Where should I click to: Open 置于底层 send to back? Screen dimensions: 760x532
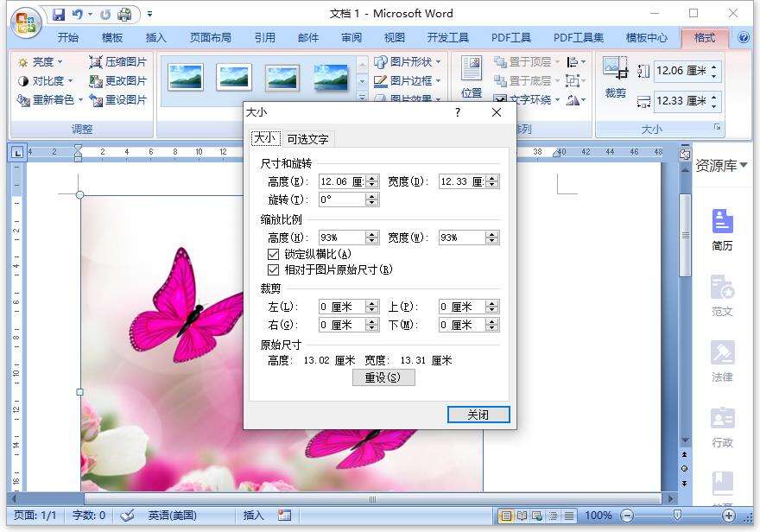[x=526, y=81]
